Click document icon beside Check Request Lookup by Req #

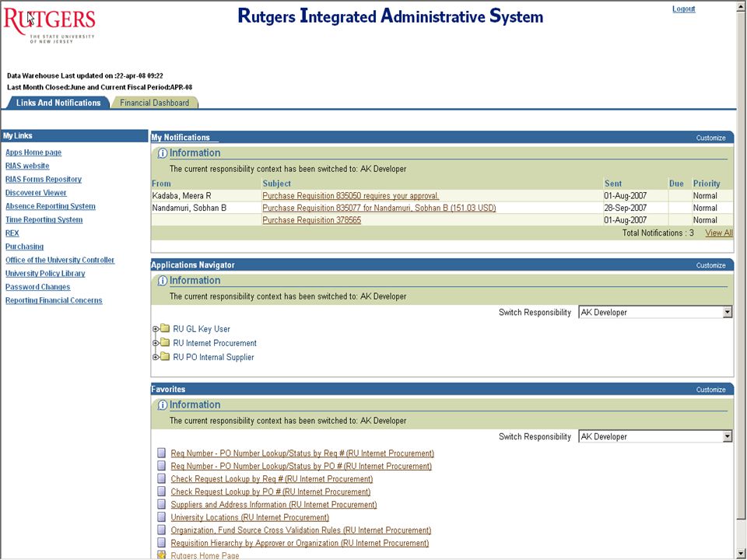tap(162, 478)
